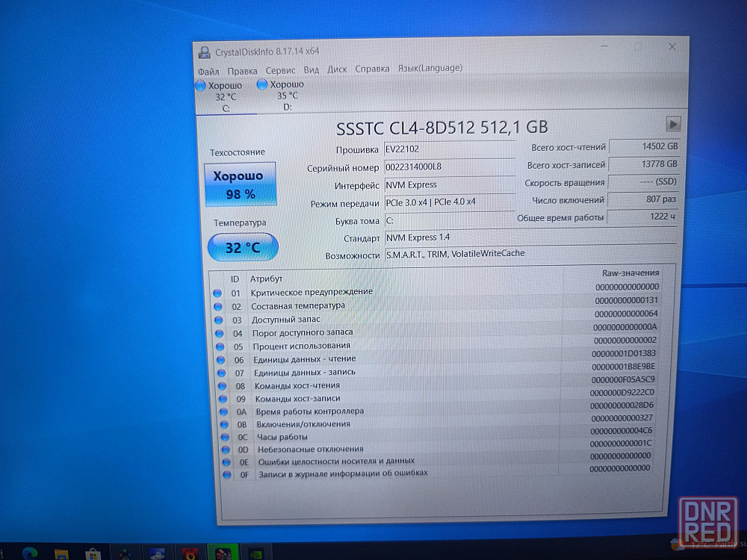Open the Справка menu

372,69
